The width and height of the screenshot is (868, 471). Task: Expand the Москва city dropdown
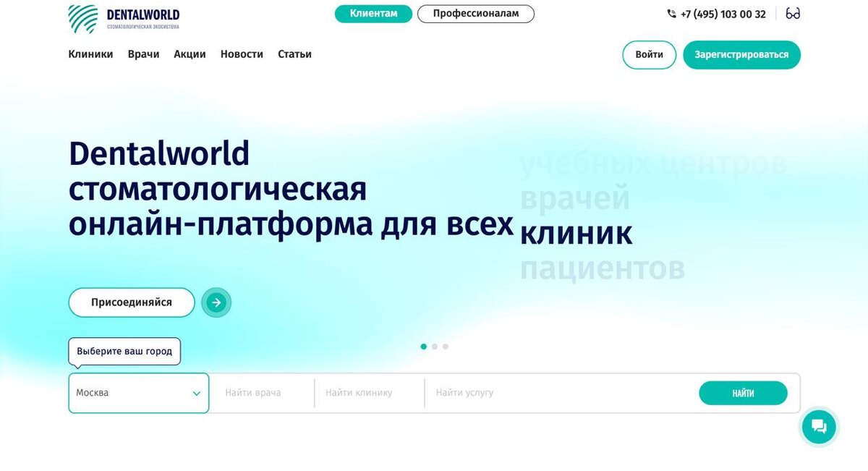pyautogui.click(x=139, y=393)
